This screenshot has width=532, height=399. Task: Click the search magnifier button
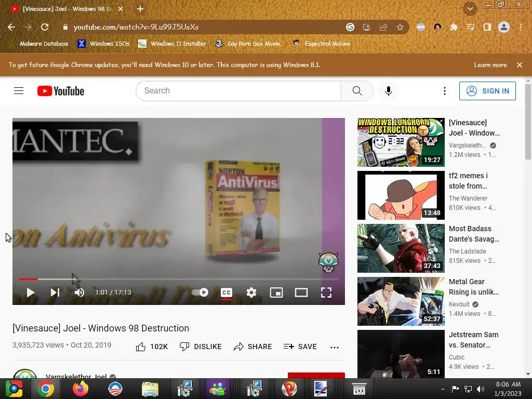pos(357,91)
